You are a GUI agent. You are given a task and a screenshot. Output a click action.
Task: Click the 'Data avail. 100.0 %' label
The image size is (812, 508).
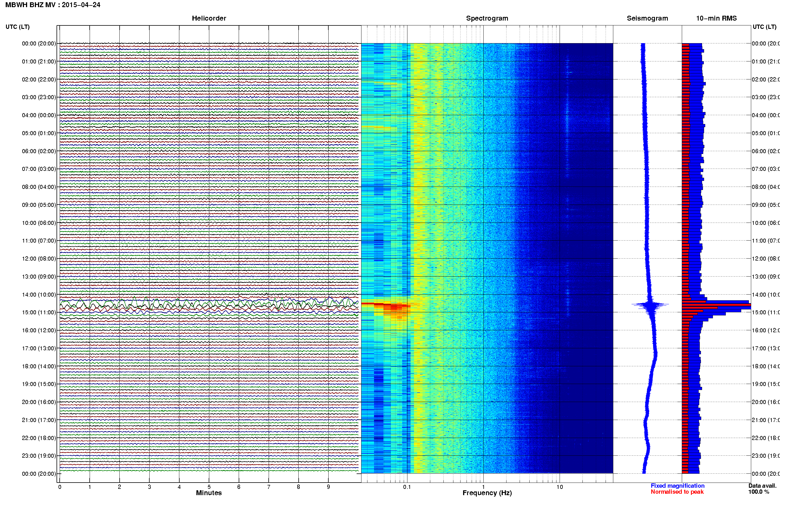pyautogui.click(x=762, y=489)
